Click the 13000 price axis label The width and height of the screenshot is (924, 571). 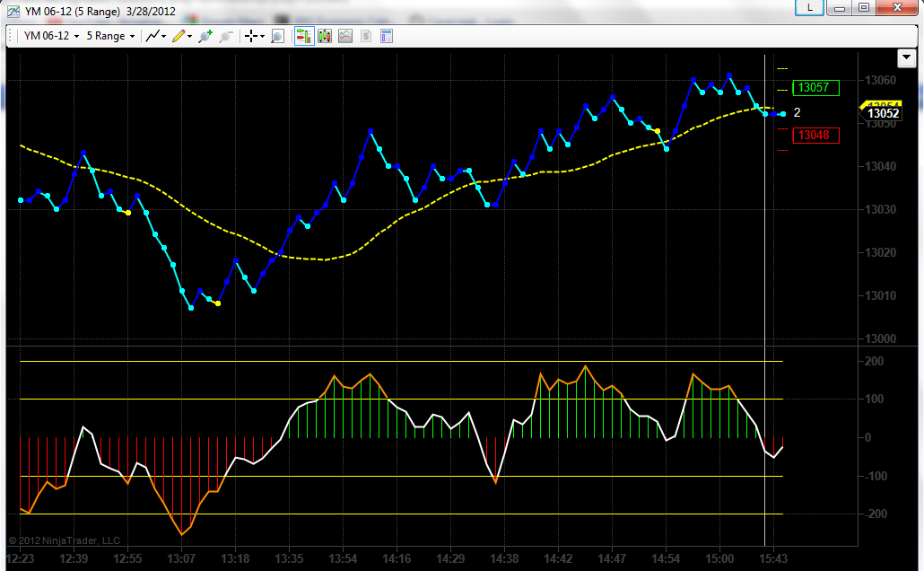click(x=880, y=338)
